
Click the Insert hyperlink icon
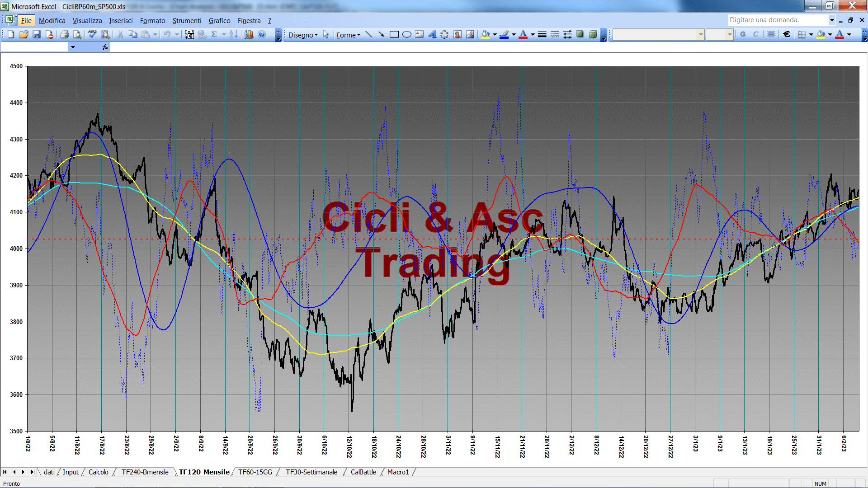coord(202,34)
